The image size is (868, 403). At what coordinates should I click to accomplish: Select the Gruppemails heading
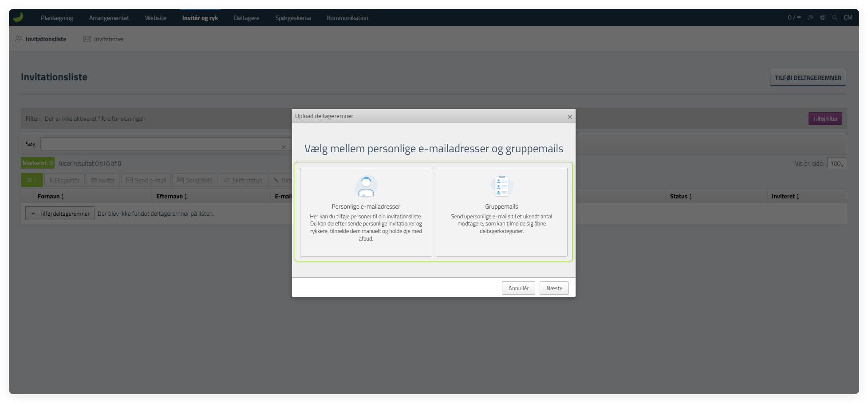502,206
